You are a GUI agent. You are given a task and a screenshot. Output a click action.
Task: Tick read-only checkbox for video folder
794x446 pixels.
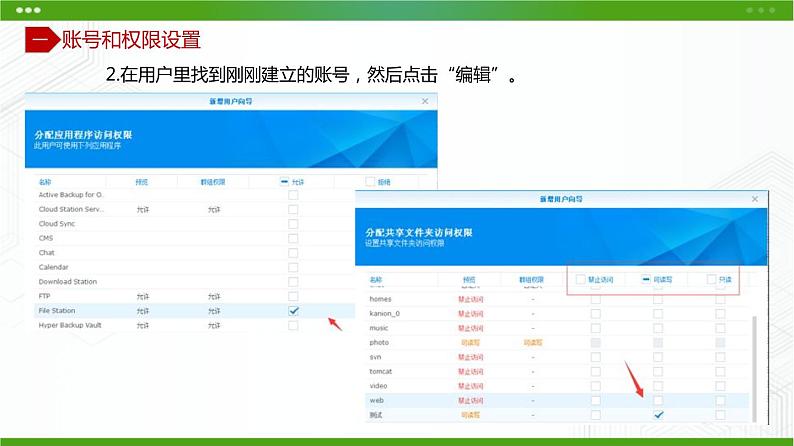720,385
